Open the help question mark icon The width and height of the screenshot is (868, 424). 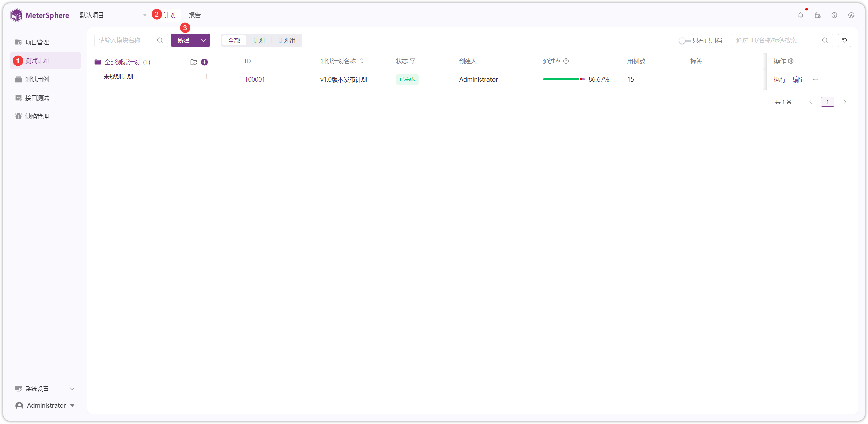(x=834, y=15)
